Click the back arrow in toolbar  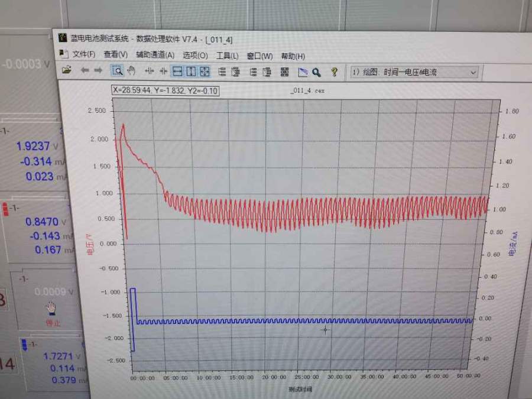(x=85, y=71)
